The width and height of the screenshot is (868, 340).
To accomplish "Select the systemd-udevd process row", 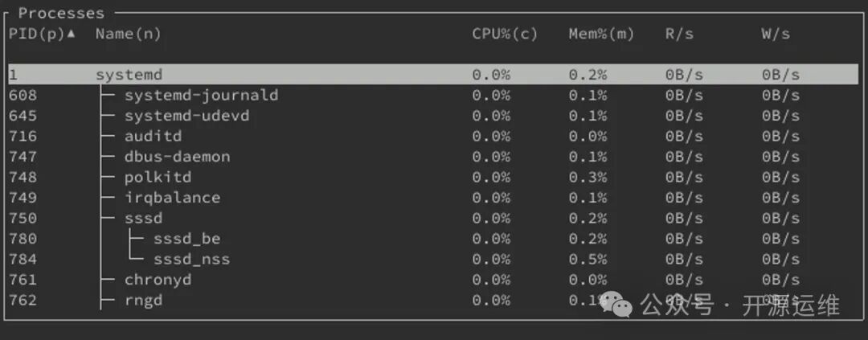I will point(186,116).
